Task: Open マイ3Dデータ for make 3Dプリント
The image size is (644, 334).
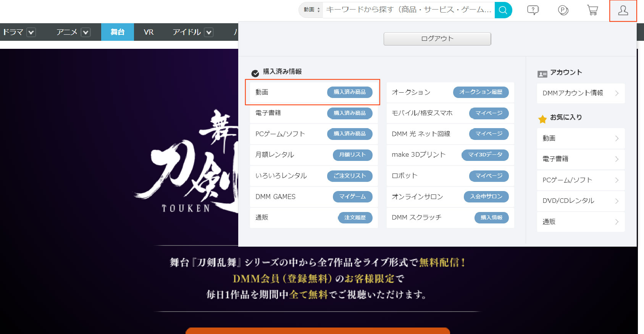Action: [x=485, y=155]
